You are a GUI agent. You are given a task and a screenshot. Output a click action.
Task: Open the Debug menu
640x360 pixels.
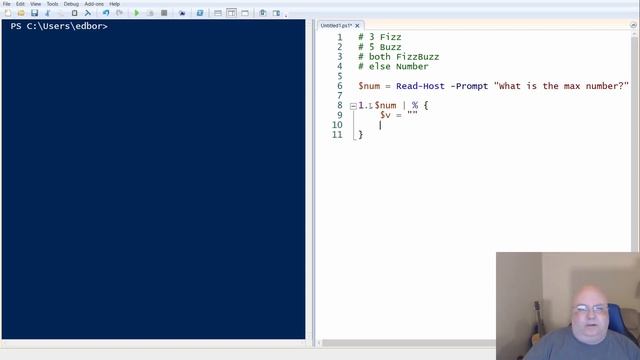click(x=71, y=4)
